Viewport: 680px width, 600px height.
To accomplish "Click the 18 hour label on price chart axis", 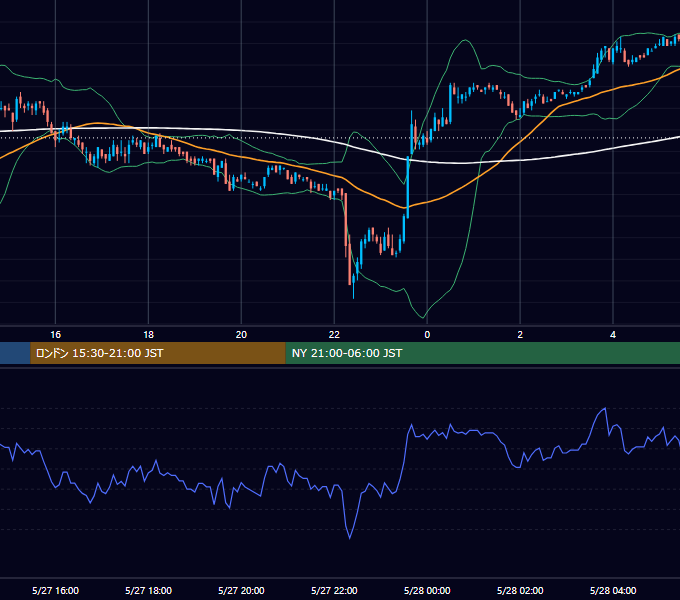I will [x=148, y=335].
